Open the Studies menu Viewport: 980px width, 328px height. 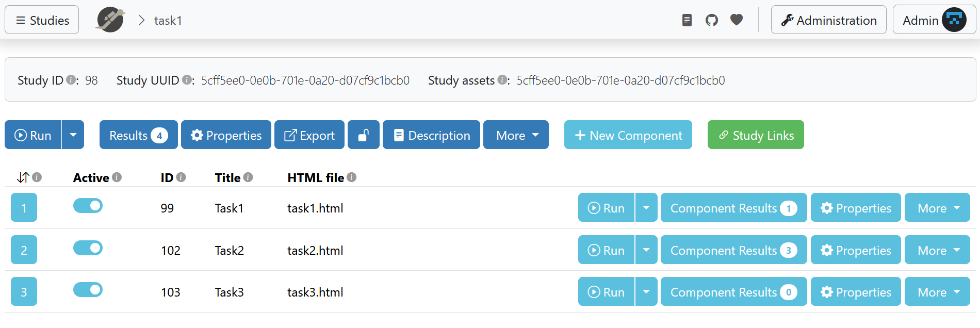pos(42,20)
